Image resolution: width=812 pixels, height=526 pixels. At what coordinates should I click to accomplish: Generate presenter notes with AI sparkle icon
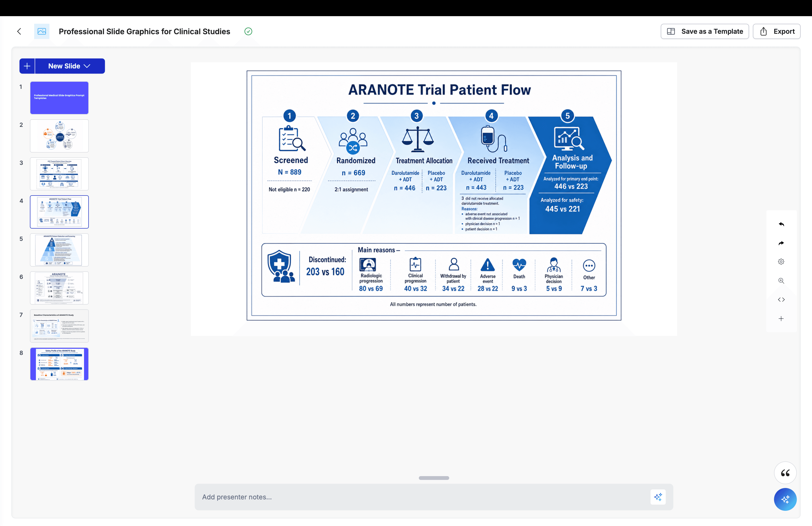click(x=658, y=497)
